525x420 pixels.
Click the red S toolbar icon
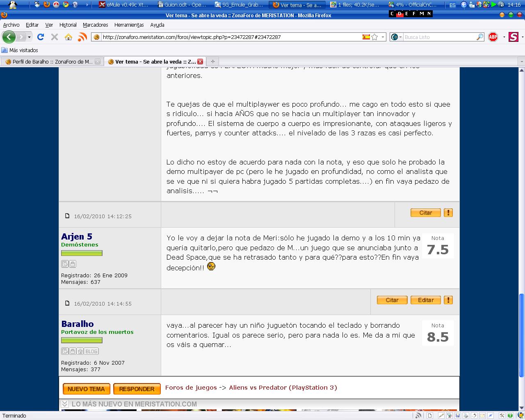[x=513, y=37]
